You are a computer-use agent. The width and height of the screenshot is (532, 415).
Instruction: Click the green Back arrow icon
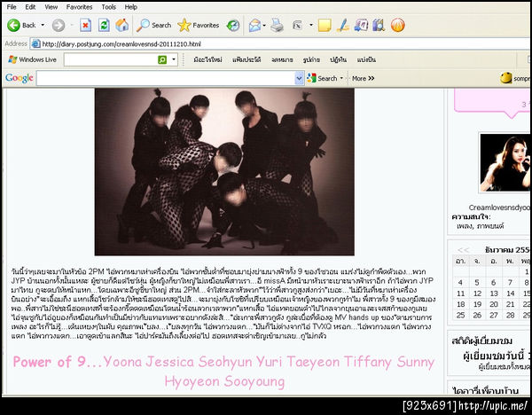[13, 25]
